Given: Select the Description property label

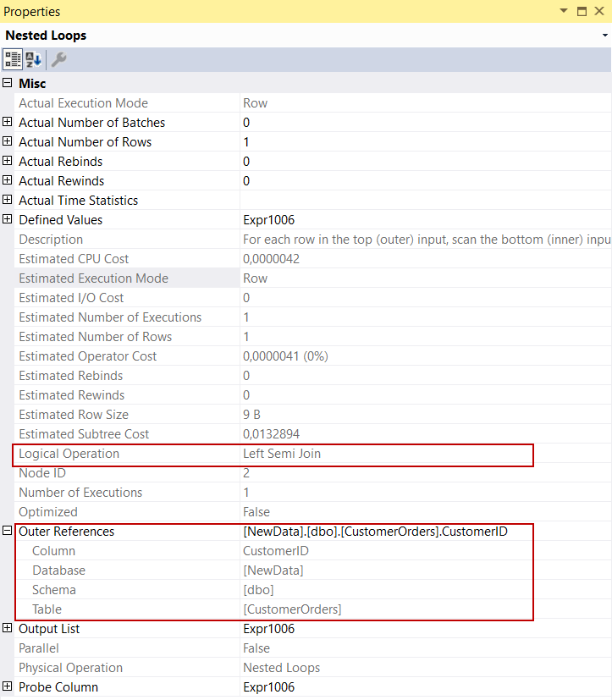Looking at the screenshot, I should 51,240.
